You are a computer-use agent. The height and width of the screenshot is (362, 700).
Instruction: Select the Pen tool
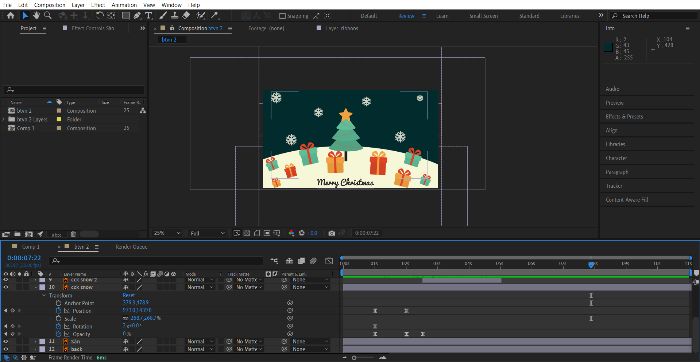click(x=138, y=16)
